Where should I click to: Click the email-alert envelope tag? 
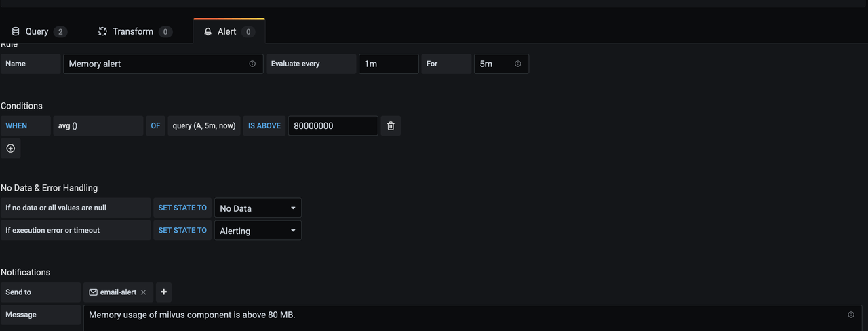[113, 292]
